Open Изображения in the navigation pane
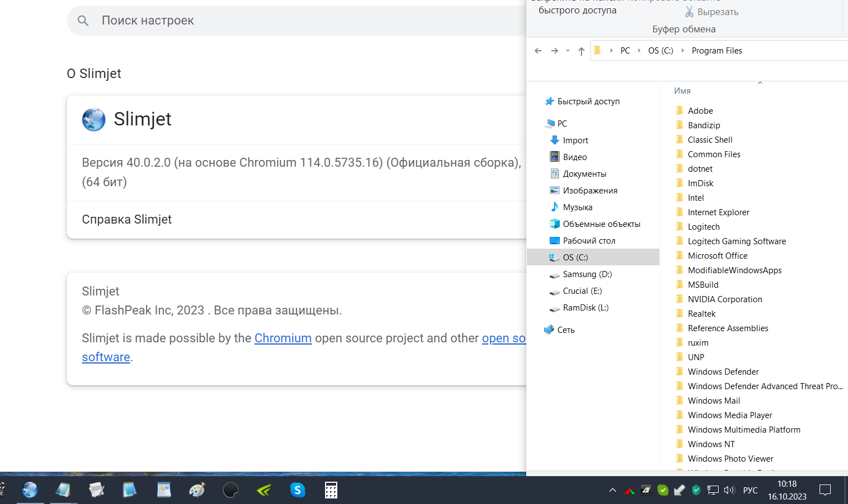Viewport: 848px width, 504px height. 590,191
